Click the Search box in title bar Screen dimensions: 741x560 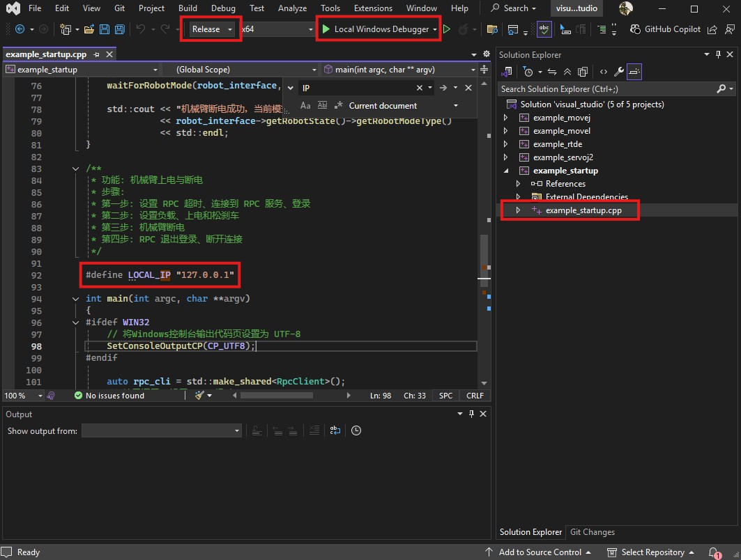[x=513, y=8]
